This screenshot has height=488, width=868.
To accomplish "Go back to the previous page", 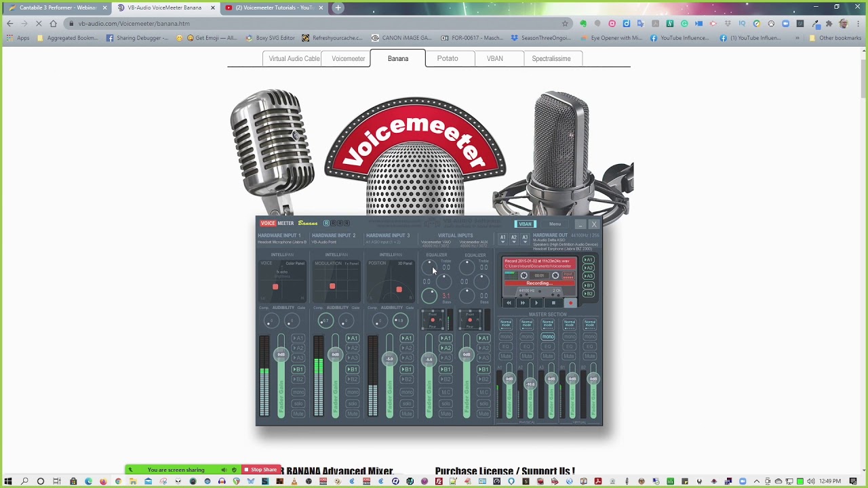I will pyautogui.click(x=9, y=23).
